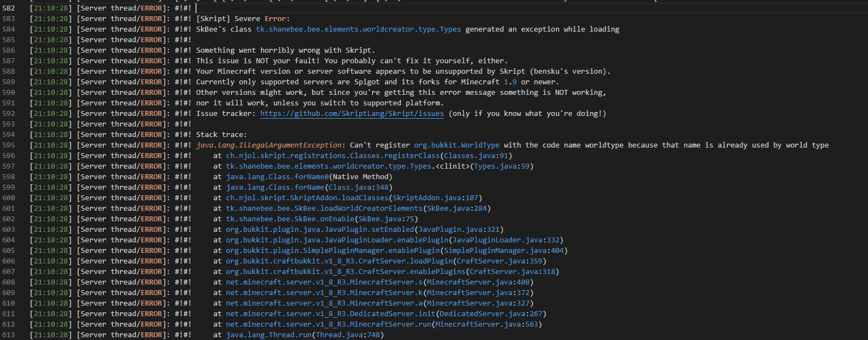This screenshot has height=340, width=868.
Task: Click java.lang.Thread.run stack frame
Action: 298,334
